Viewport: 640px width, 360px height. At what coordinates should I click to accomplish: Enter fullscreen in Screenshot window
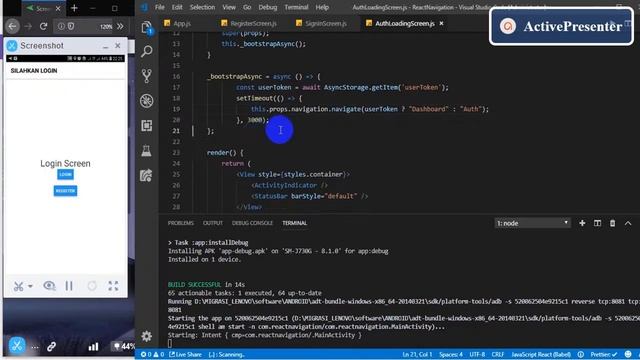pos(113,286)
